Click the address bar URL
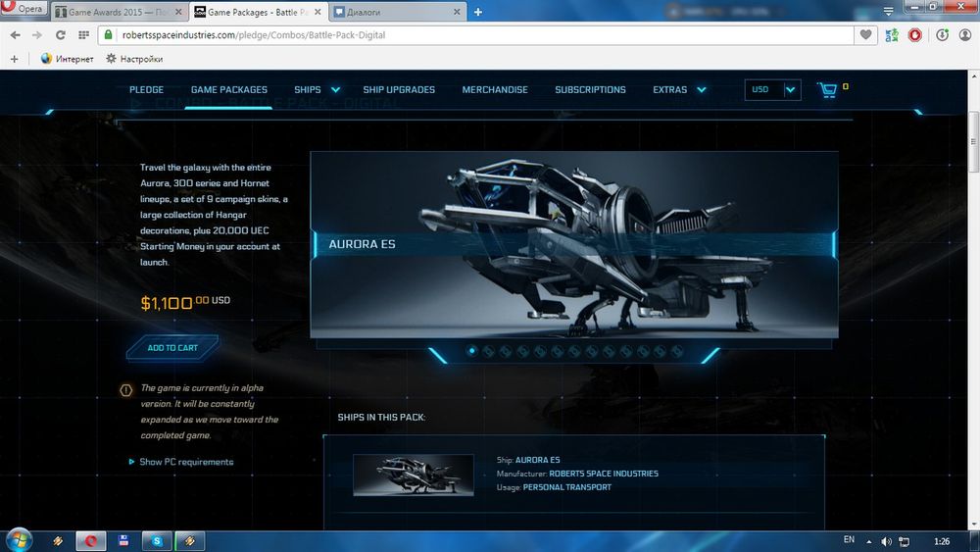The height and width of the screenshot is (552, 980). pyautogui.click(x=254, y=35)
